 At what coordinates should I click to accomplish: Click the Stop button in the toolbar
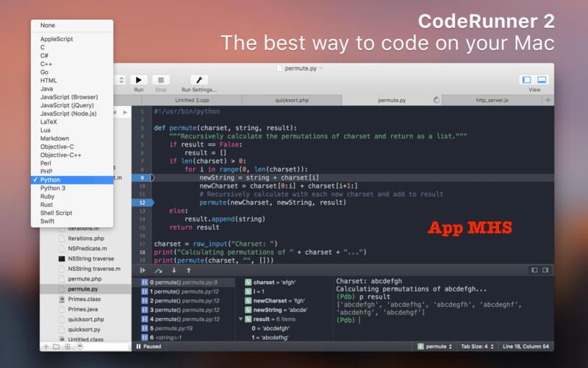pos(161,80)
